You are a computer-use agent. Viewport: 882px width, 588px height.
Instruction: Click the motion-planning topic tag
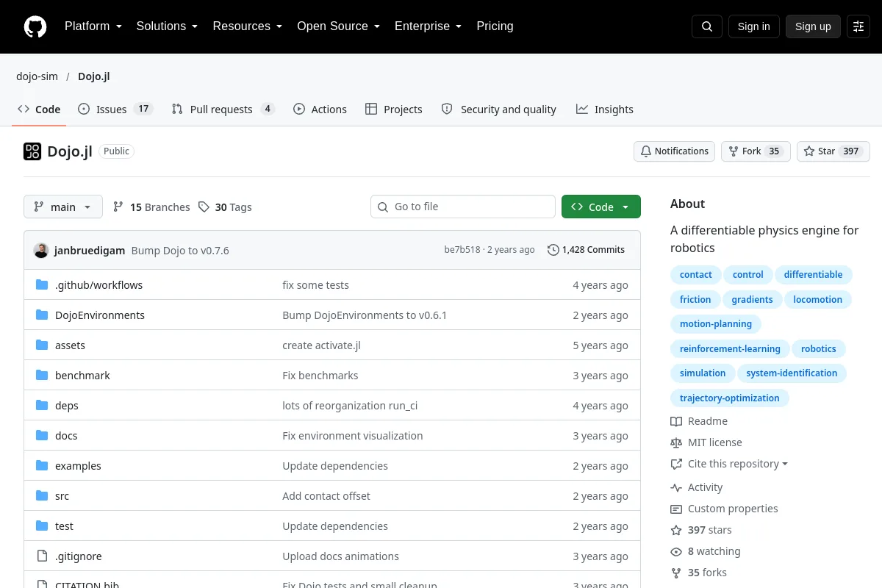click(x=716, y=324)
